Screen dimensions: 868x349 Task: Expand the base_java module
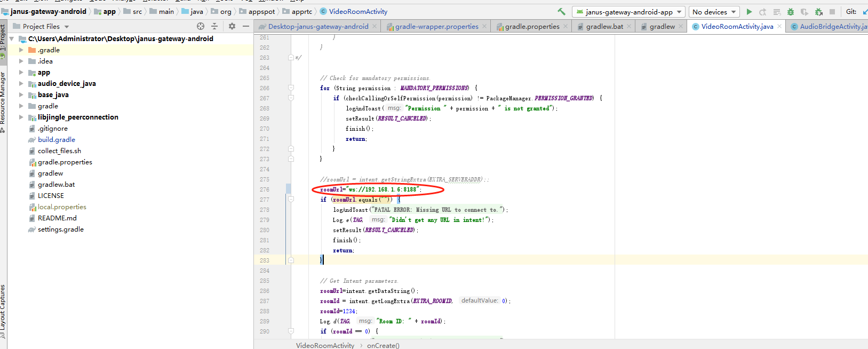click(21, 94)
